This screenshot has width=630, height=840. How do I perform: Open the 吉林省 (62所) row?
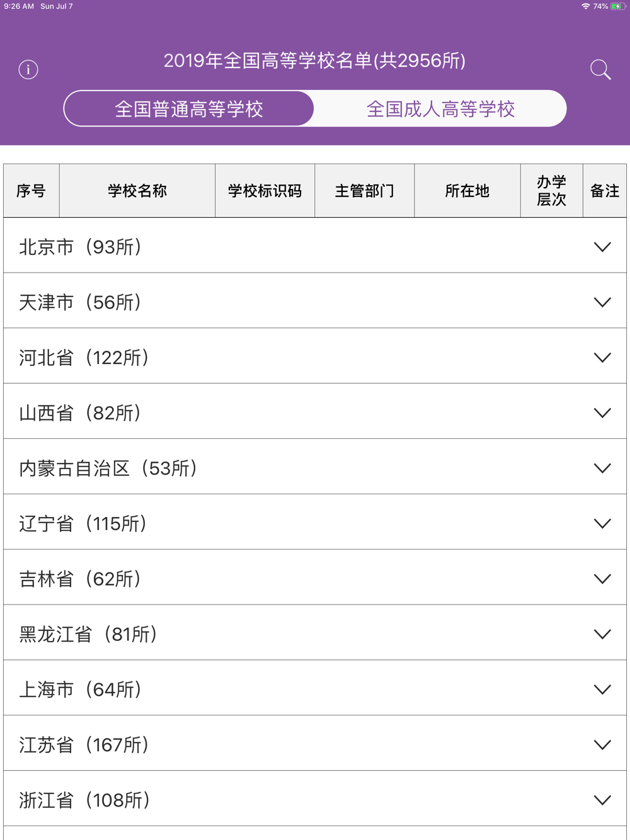[x=315, y=578]
